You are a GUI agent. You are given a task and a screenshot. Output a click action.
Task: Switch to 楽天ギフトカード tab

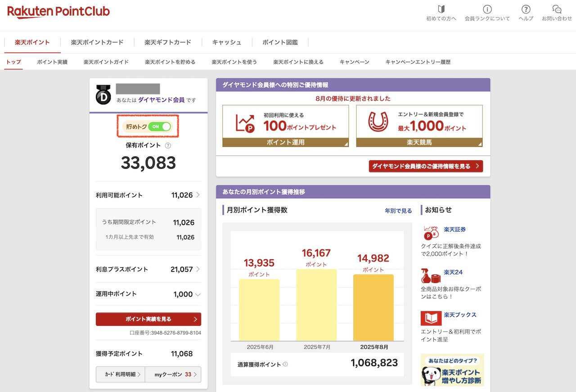[x=168, y=42]
